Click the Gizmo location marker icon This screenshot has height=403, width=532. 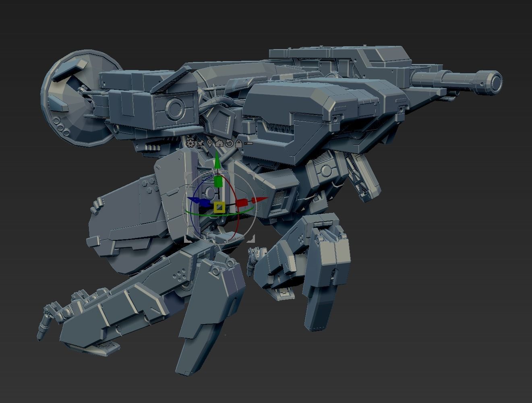[209, 143]
